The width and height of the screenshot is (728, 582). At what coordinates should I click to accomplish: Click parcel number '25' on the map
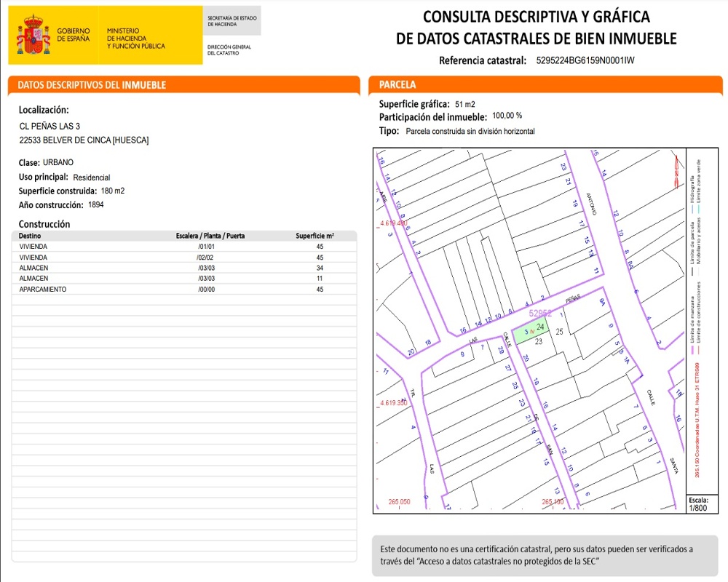click(559, 332)
